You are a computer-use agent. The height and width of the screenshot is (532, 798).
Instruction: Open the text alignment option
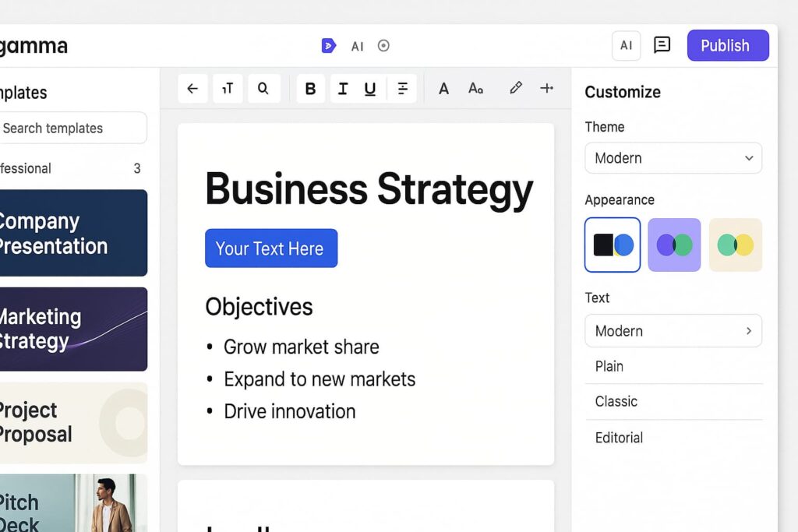tap(403, 89)
